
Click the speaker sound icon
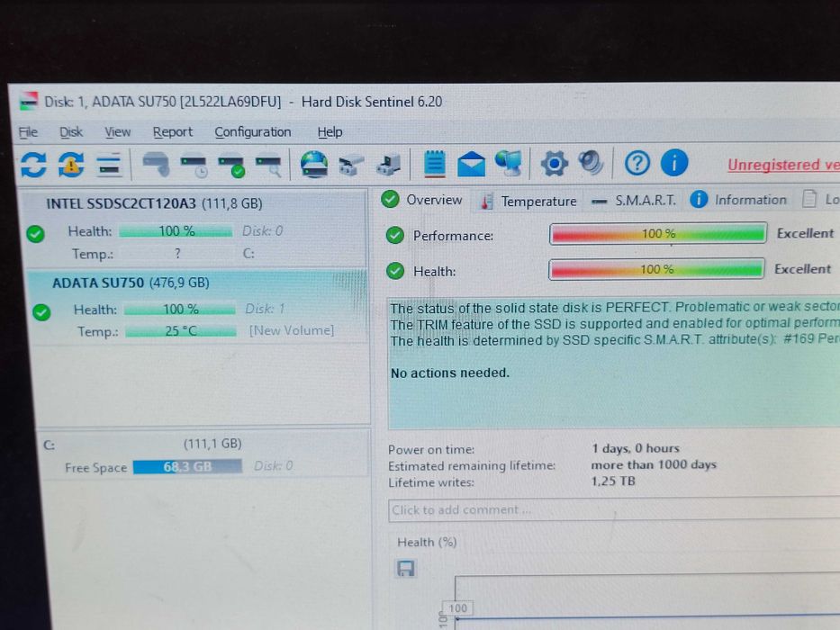(591, 163)
